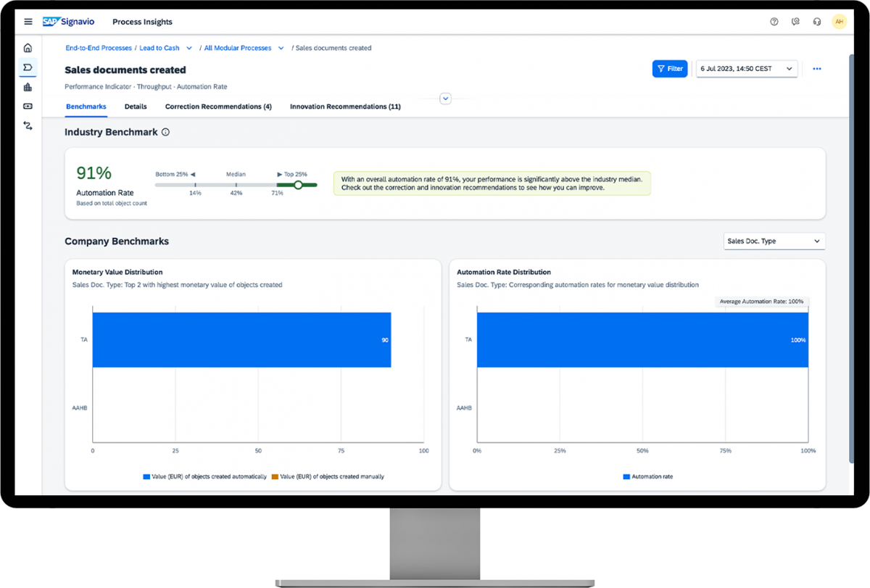Image resolution: width=870 pixels, height=588 pixels.
Task: Open the Home icon in the sidebar
Action: pos(28,47)
